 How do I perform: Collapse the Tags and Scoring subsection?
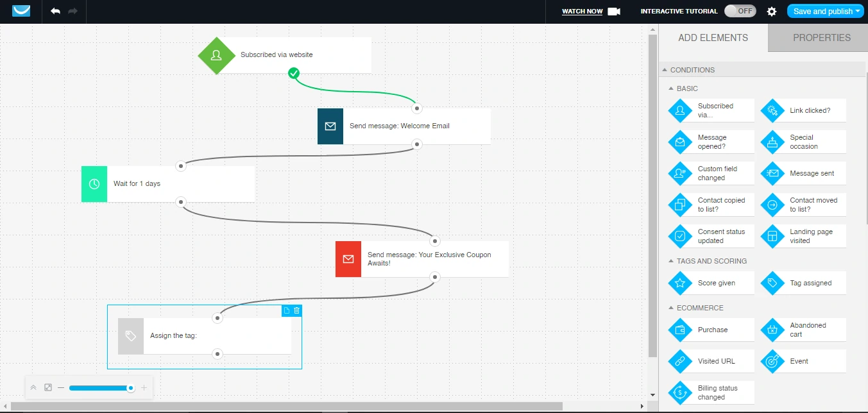[671, 261]
